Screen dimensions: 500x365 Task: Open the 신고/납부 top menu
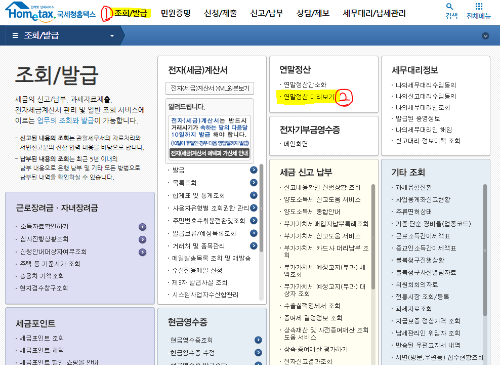pyautogui.click(x=266, y=13)
